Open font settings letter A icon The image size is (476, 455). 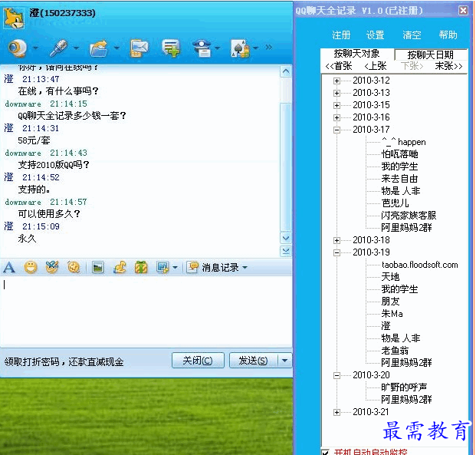point(8,268)
